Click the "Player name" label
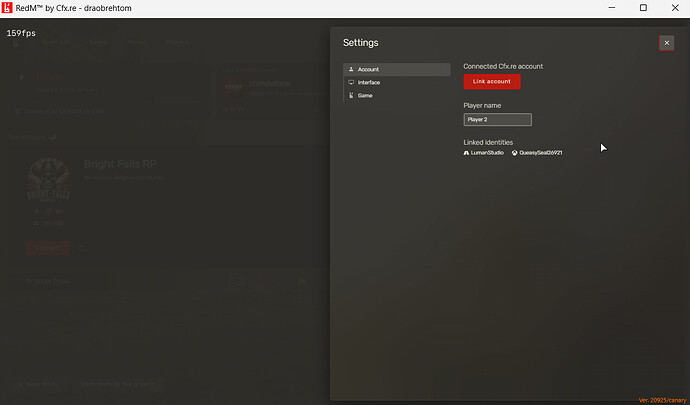This screenshot has width=690, height=405. [482, 106]
